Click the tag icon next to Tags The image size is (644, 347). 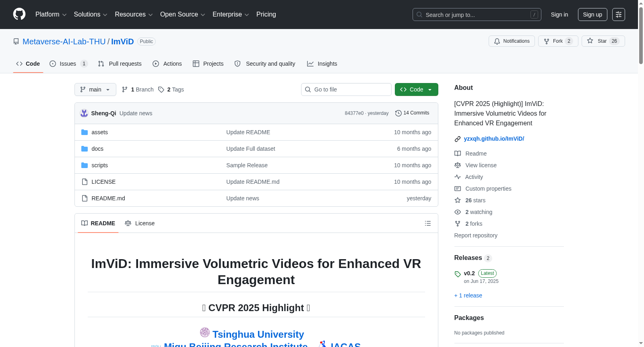[161, 89]
